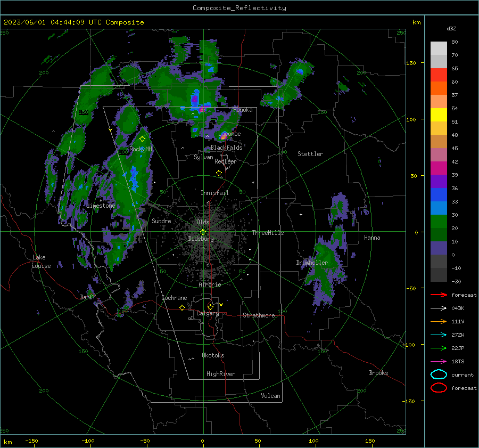This screenshot has width=479, height=448.
Task: Click the 20 dBZ green color swatch
Action: tap(439, 221)
